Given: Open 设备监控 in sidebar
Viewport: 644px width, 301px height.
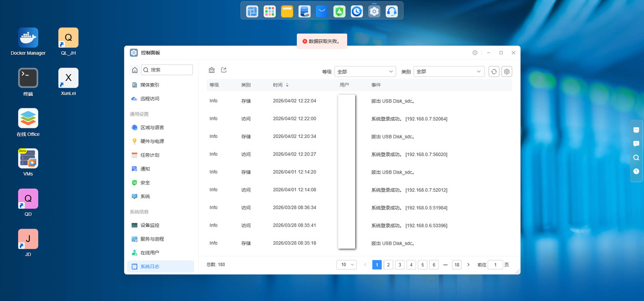Looking at the screenshot, I should (160, 225).
